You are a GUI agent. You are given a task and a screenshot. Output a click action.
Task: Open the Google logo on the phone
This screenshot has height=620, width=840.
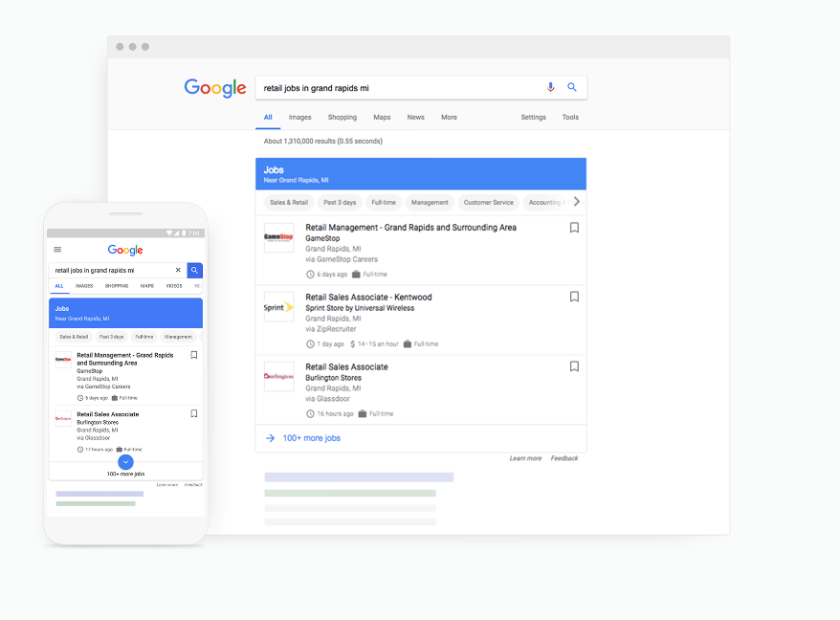125,250
